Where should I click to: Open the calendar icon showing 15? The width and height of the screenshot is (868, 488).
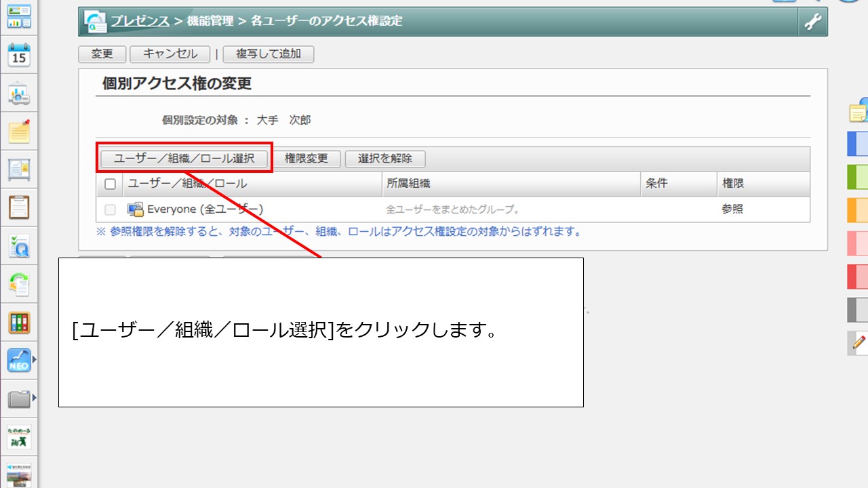19,55
